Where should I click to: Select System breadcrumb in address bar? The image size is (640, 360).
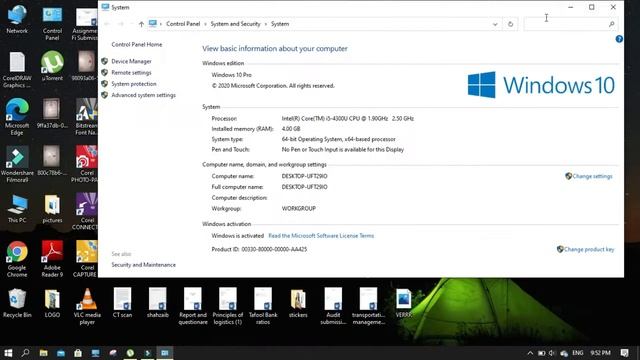(x=280, y=24)
